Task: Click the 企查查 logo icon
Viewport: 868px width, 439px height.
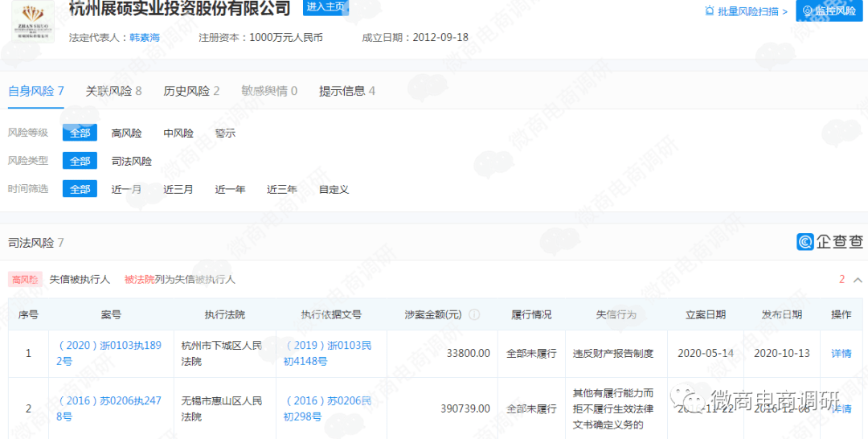Action: click(805, 242)
